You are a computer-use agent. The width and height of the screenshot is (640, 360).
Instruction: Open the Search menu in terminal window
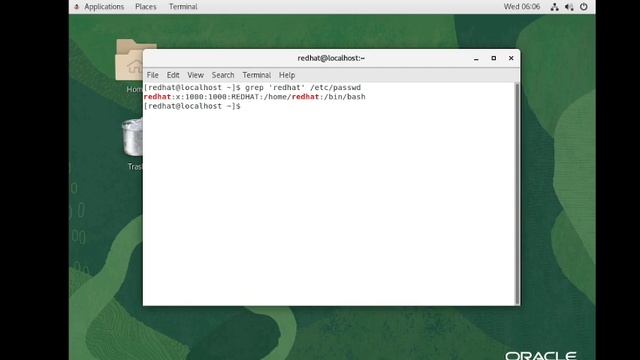tap(223, 75)
